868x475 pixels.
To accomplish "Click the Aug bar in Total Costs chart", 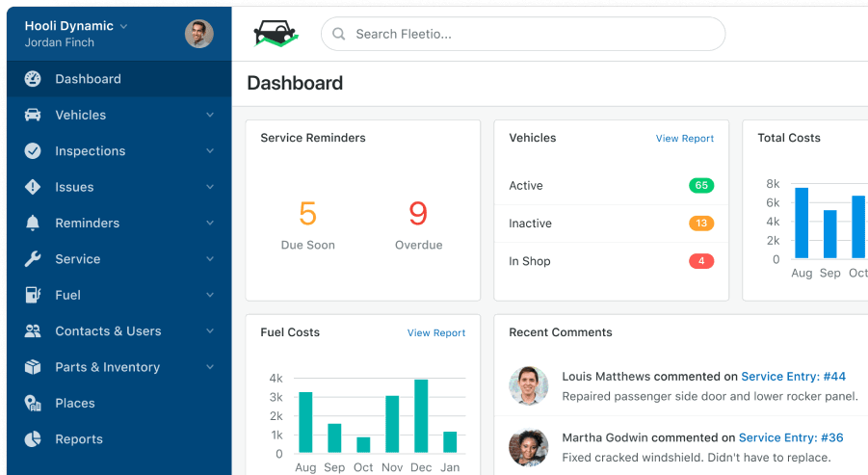I will (802, 224).
